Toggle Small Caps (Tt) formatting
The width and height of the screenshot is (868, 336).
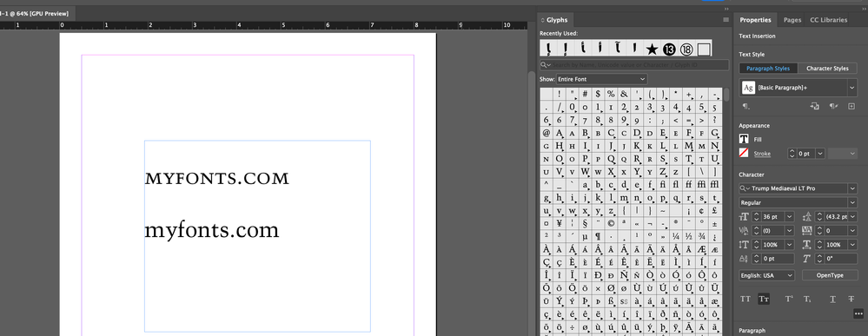point(764,299)
